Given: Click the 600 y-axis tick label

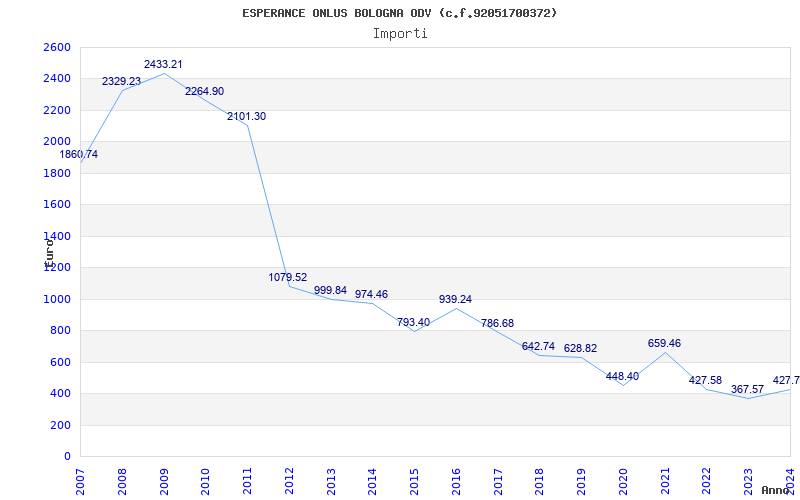Looking at the screenshot, I should [60, 362].
